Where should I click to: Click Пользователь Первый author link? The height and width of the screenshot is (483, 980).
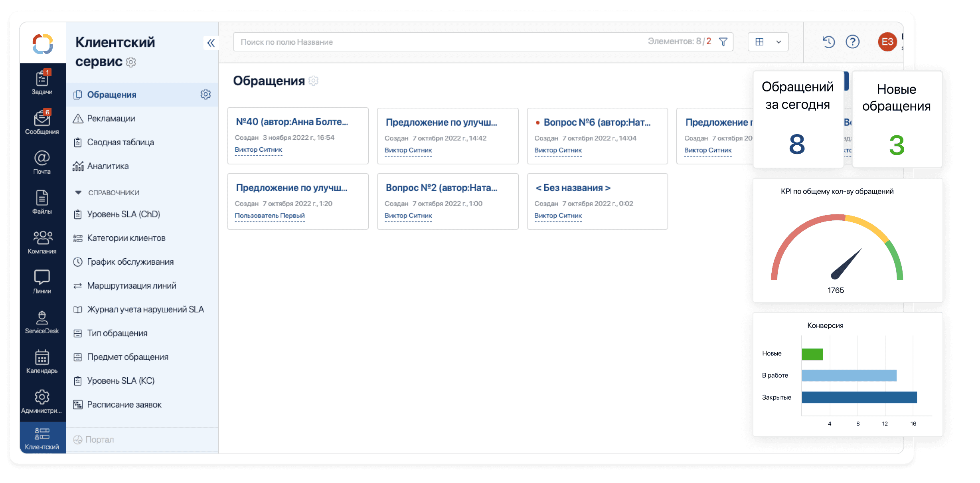tap(270, 216)
